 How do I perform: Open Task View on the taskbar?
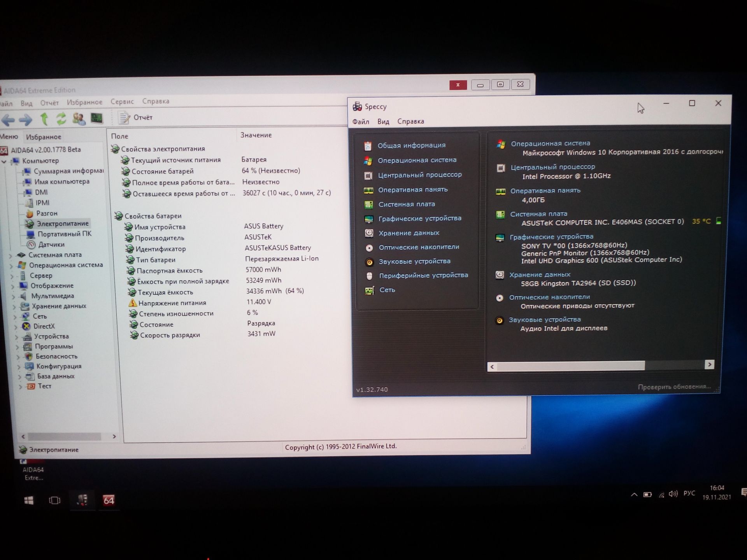click(x=54, y=500)
